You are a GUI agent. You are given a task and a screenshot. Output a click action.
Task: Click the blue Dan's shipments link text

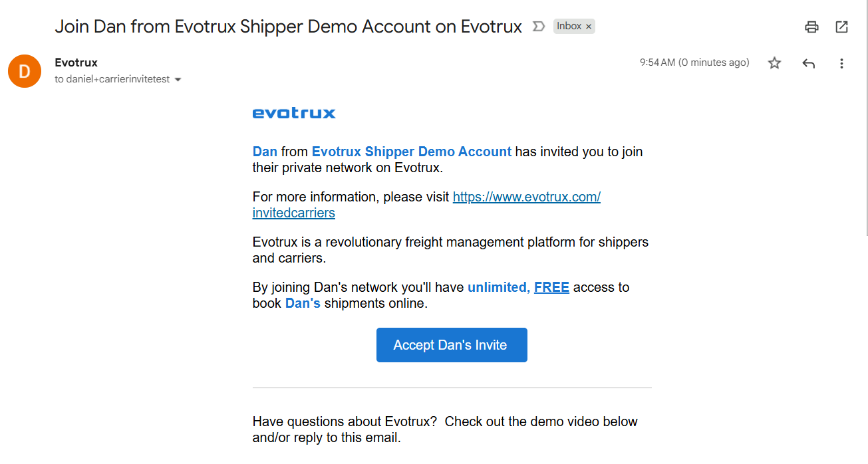point(303,303)
